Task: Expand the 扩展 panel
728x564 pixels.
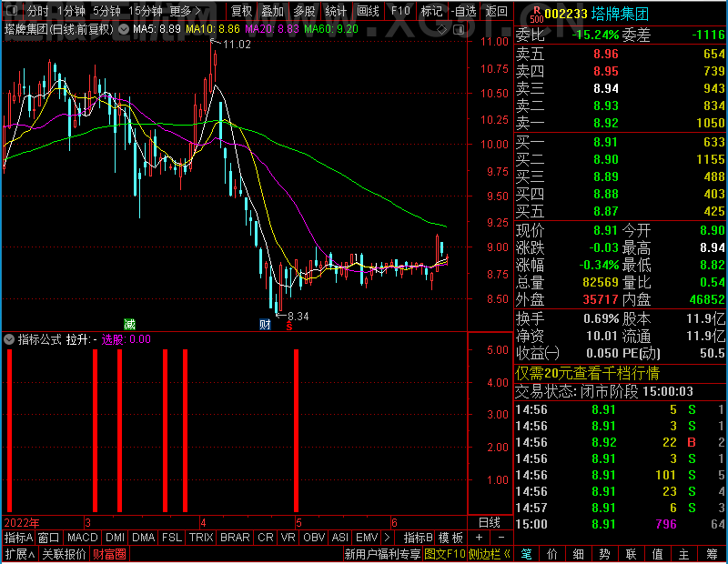Action: click(20, 554)
